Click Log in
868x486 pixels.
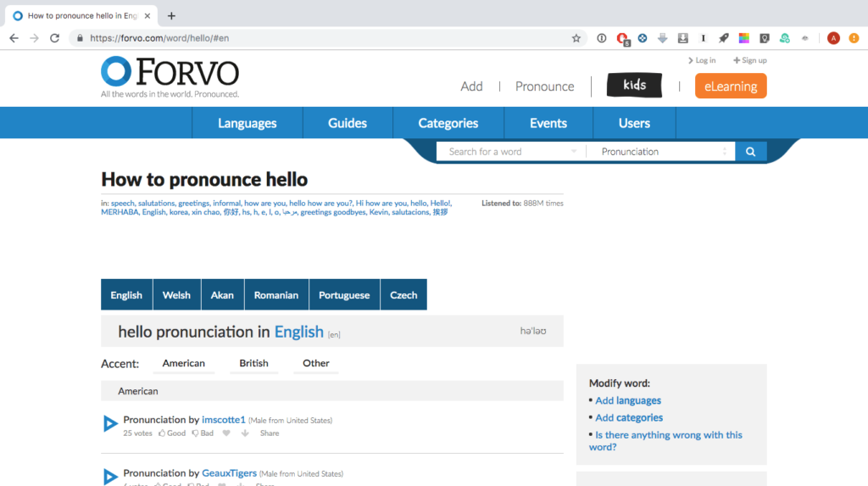coord(702,60)
